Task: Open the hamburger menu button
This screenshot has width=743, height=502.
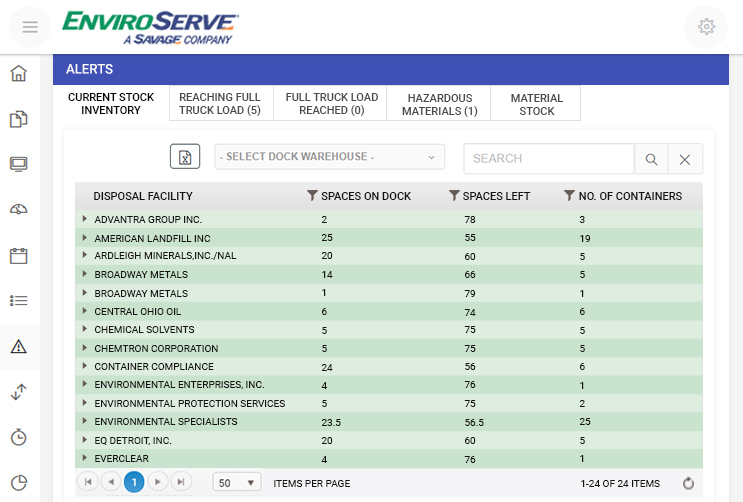Action: coord(30,27)
